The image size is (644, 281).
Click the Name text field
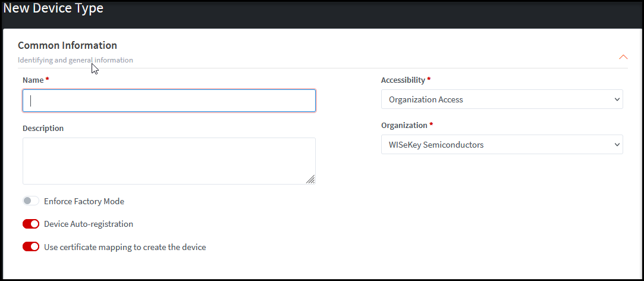tap(169, 101)
